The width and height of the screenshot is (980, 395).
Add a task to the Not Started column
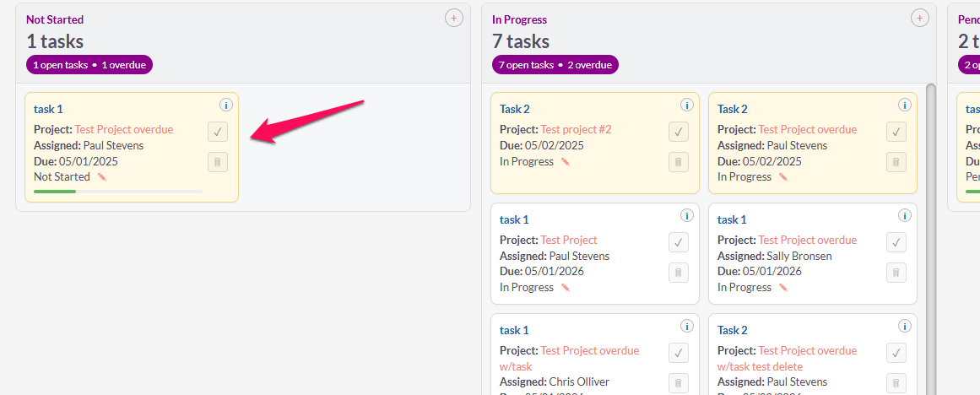coord(454,18)
